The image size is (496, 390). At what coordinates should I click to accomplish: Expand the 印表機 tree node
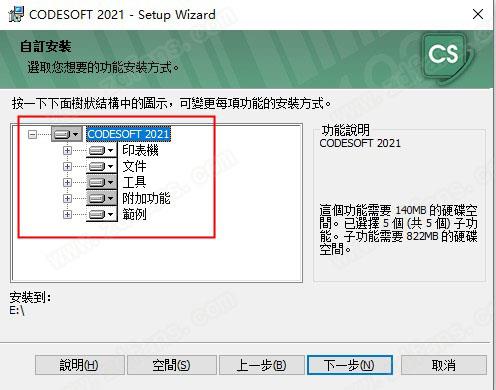(x=67, y=150)
